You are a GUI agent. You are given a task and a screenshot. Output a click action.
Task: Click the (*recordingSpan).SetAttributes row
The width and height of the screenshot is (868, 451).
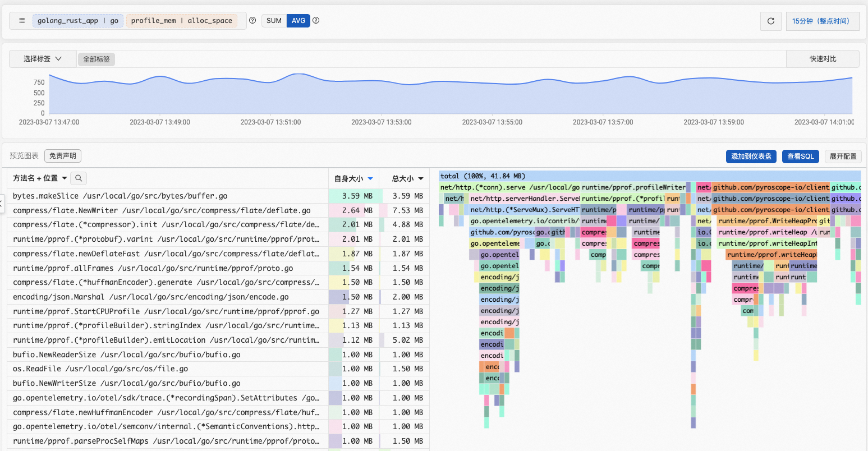pyautogui.click(x=218, y=398)
